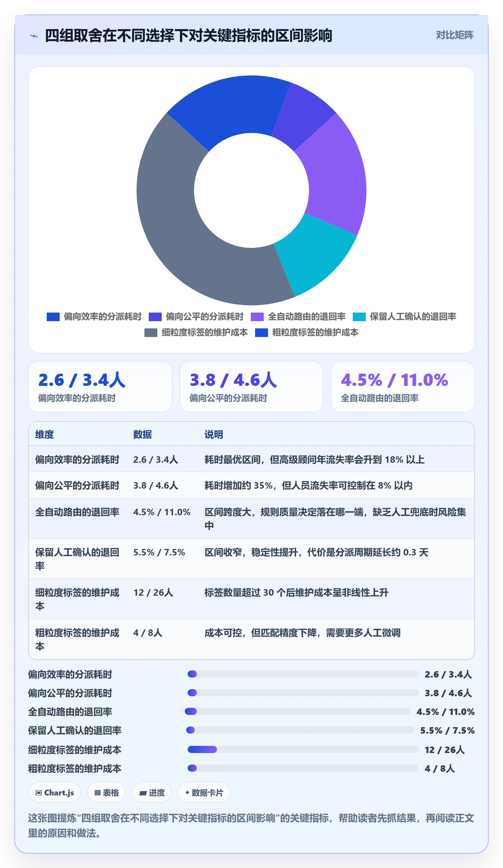503x868 pixels.
Task: Select table row 偏向公平的分派耗时
Action: click(251, 485)
